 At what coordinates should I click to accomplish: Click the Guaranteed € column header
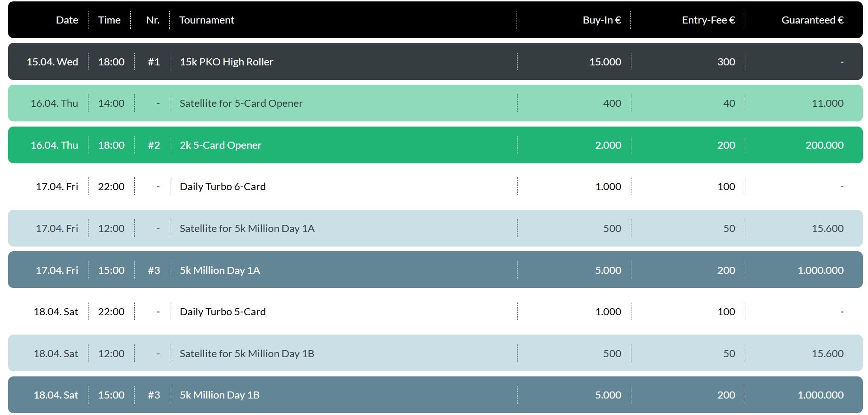[x=812, y=20]
